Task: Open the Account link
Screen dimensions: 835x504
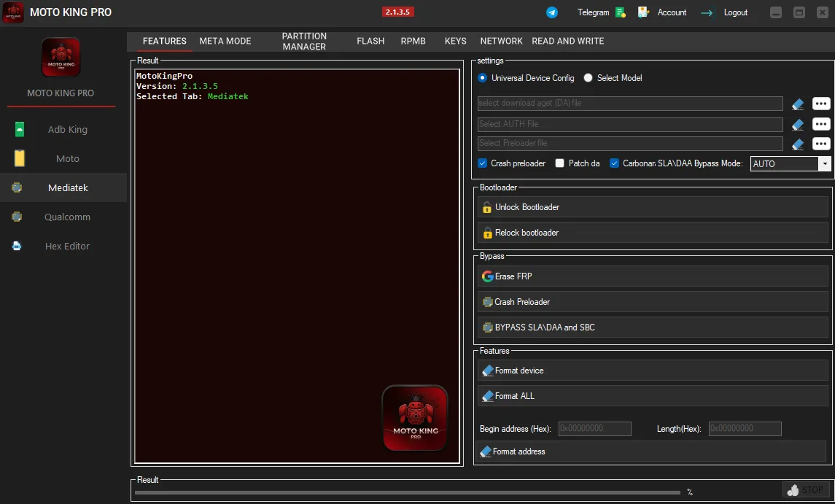Action: click(672, 12)
